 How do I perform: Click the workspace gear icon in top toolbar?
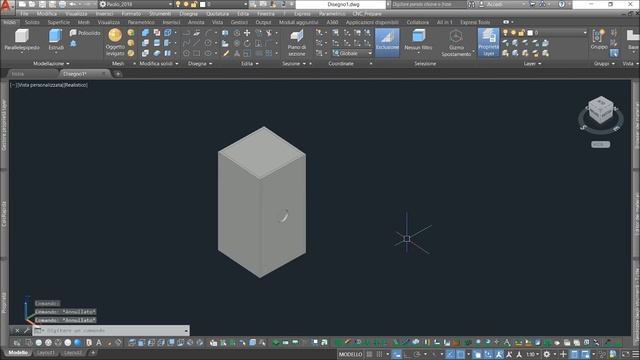pyautogui.click(x=103, y=4)
